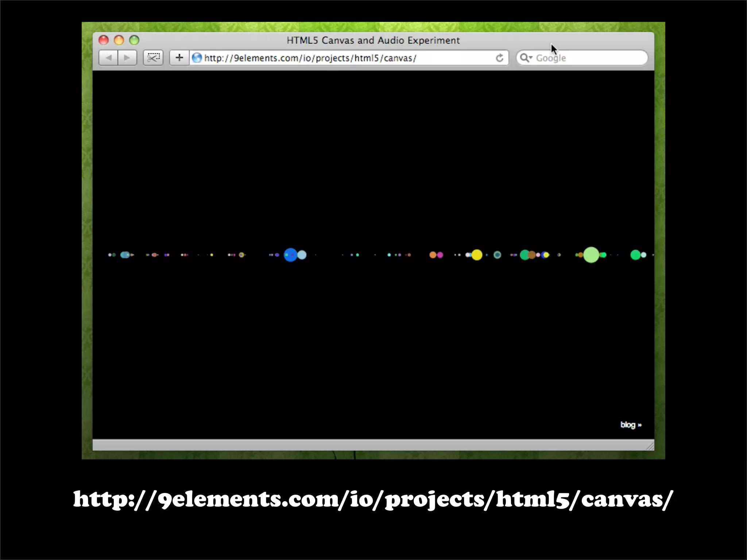Click the large 9elements URL caption text
The width and height of the screenshot is (747, 560).
[x=373, y=499]
